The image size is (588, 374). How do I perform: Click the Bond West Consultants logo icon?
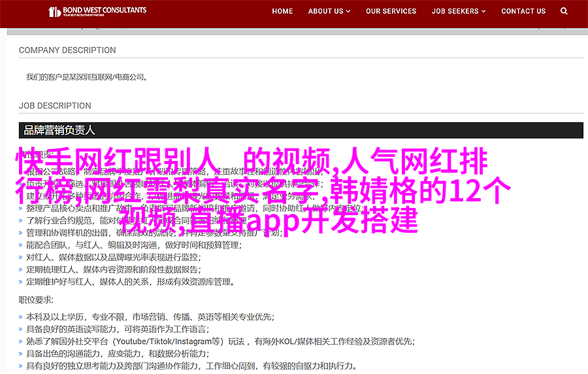click(56, 12)
